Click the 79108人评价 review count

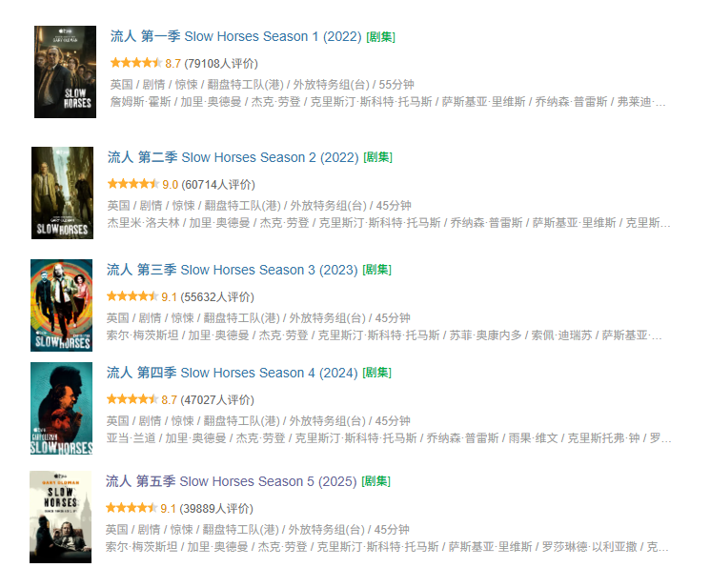point(221,63)
